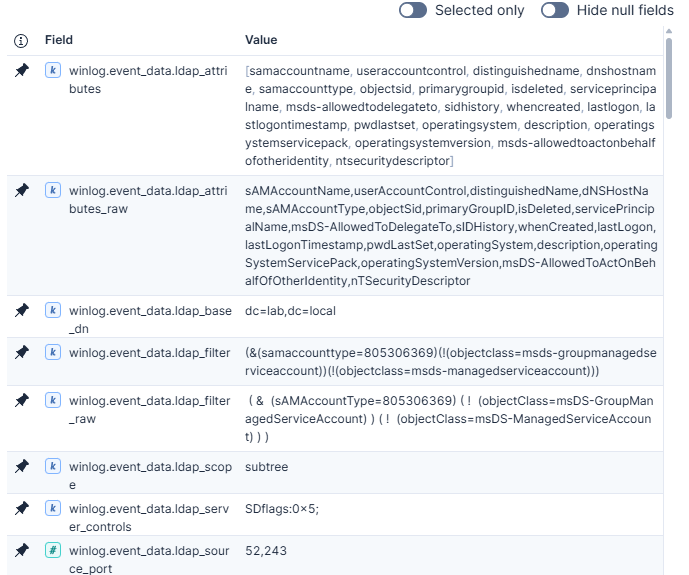Click keyword type icon for ldap_attributes_raw

(x=53, y=190)
